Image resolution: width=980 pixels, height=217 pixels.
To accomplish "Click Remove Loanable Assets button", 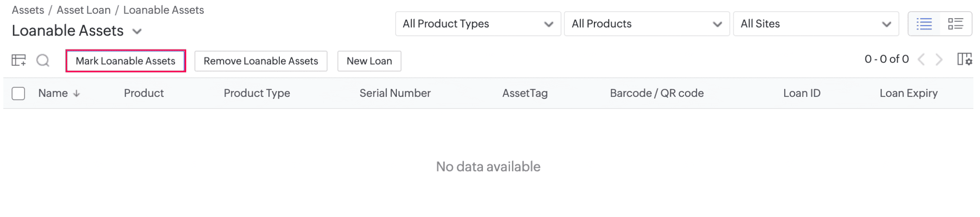I will (x=261, y=61).
